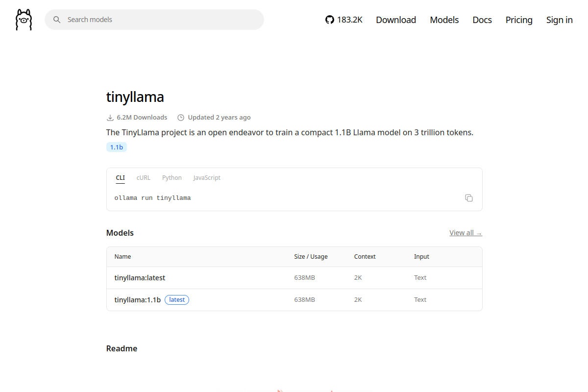588x392 pixels.
Task: Click Sign in
Action: point(560,20)
